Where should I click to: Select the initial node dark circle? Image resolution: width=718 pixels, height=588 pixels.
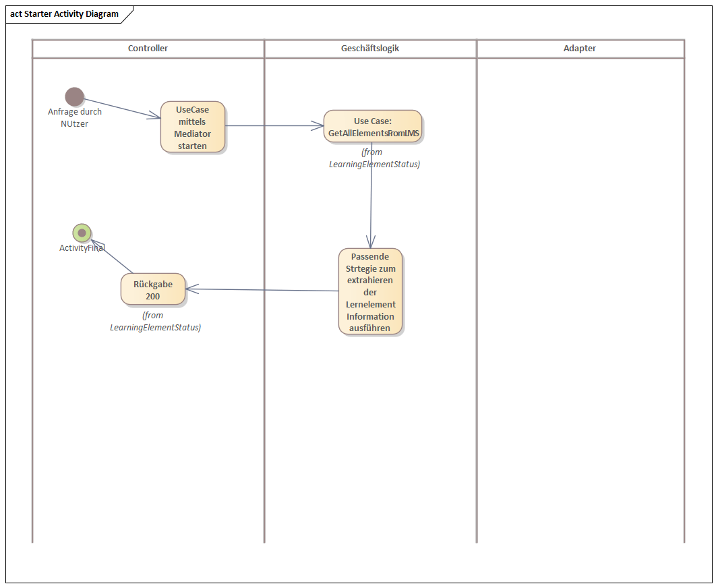click(x=74, y=96)
